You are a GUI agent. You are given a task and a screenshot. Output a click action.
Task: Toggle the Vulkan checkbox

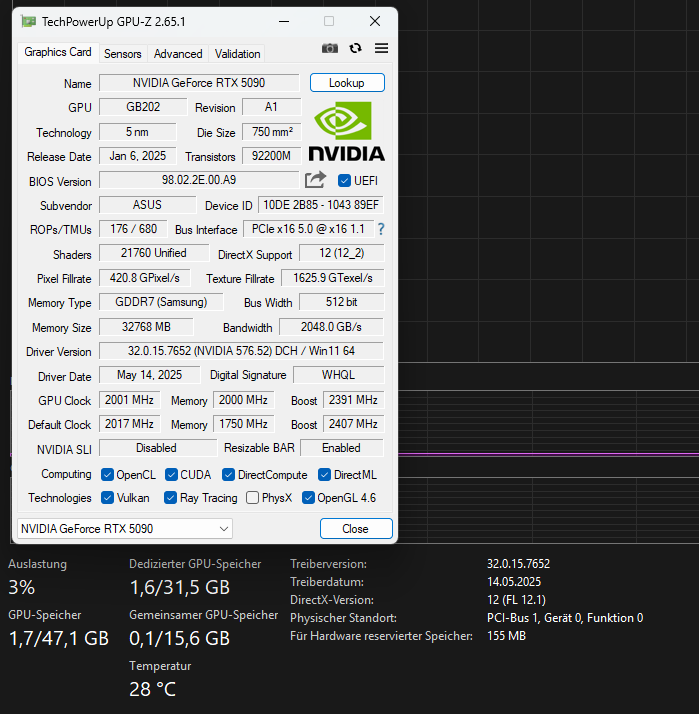pos(107,498)
